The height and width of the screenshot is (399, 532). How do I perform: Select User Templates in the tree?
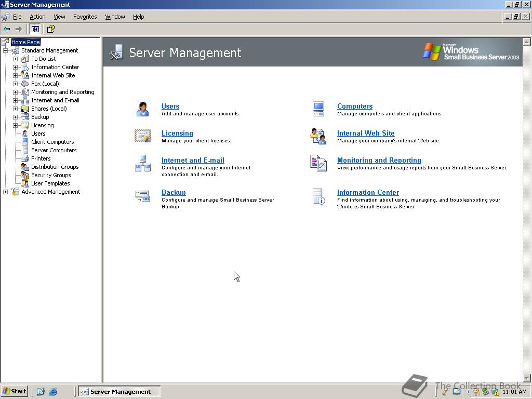click(x=50, y=183)
